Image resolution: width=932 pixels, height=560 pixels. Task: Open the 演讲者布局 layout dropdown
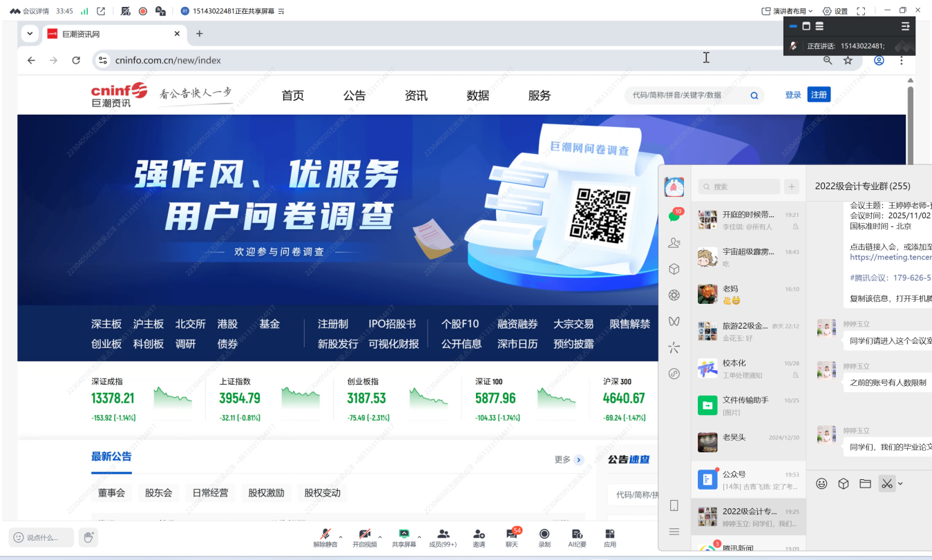click(787, 11)
